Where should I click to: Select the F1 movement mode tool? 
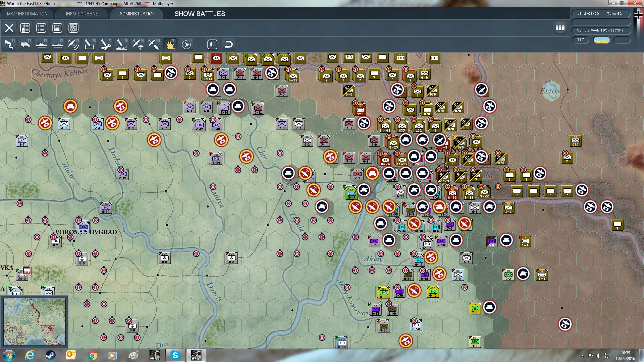9,44
